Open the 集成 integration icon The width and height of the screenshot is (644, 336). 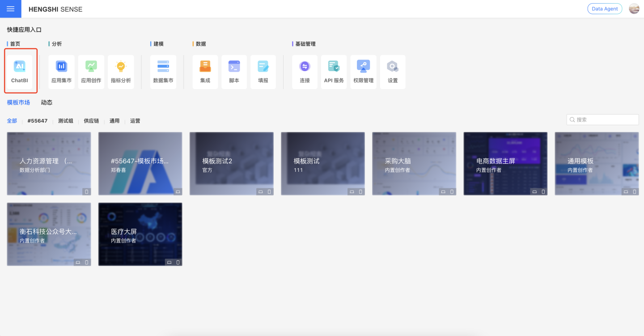(205, 72)
